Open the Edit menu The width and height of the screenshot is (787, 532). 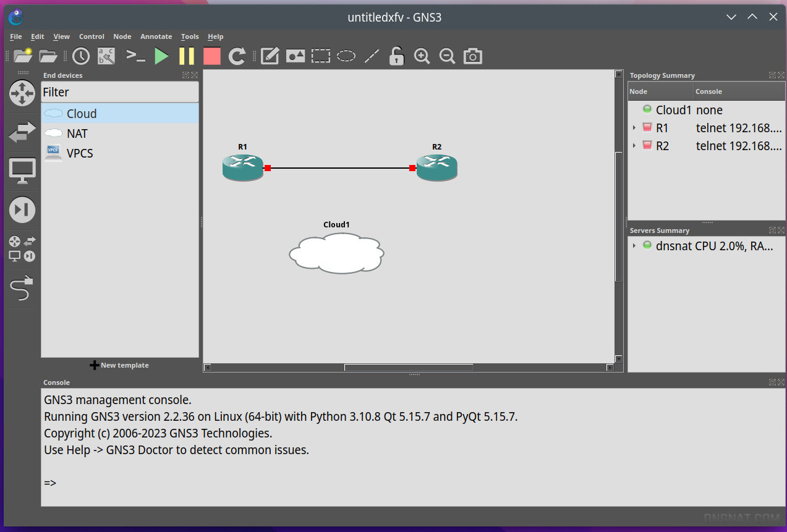click(x=37, y=36)
